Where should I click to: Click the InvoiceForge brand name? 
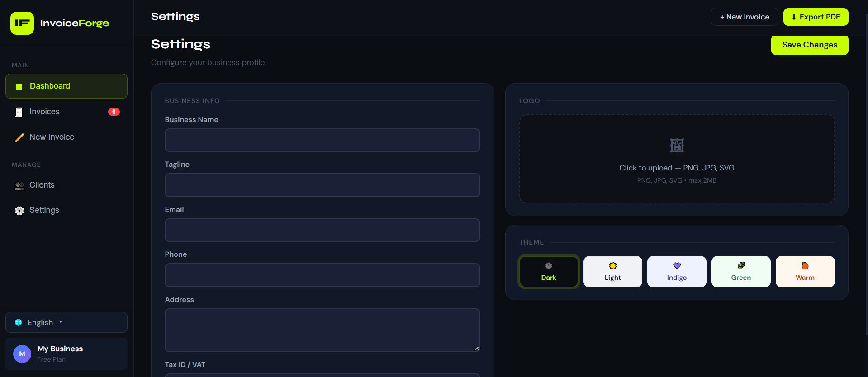[75, 23]
